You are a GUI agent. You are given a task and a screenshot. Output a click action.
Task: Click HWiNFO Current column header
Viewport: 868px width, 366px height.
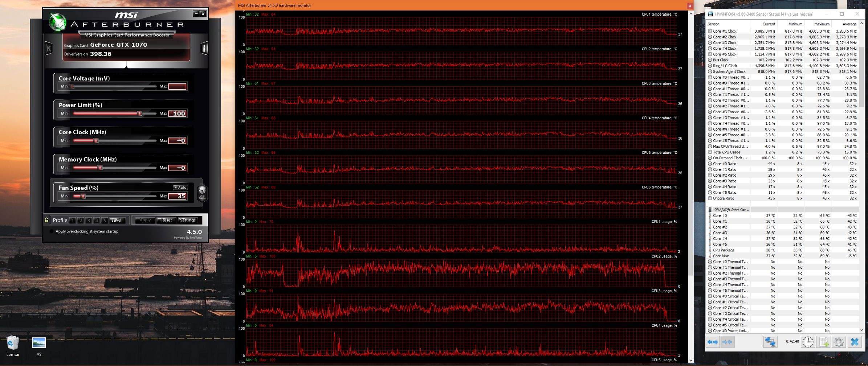[763, 24]
